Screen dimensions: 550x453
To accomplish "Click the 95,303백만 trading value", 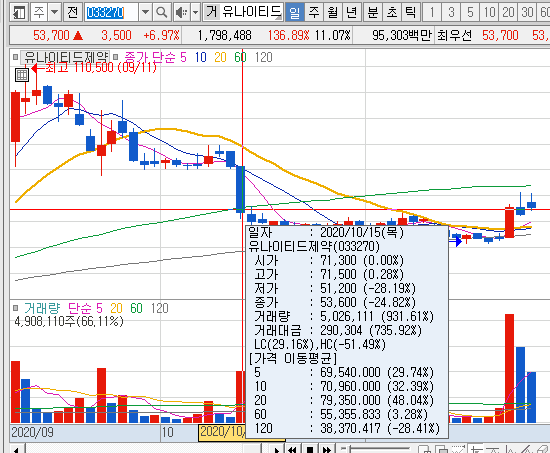I will click(x=402, y=35).
